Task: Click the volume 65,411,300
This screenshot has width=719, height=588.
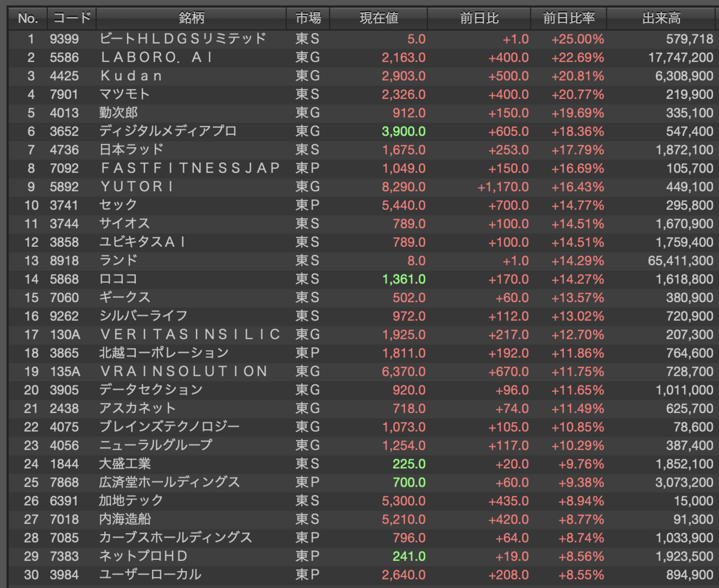Action: pyautogui.click(x=682, y=261)
